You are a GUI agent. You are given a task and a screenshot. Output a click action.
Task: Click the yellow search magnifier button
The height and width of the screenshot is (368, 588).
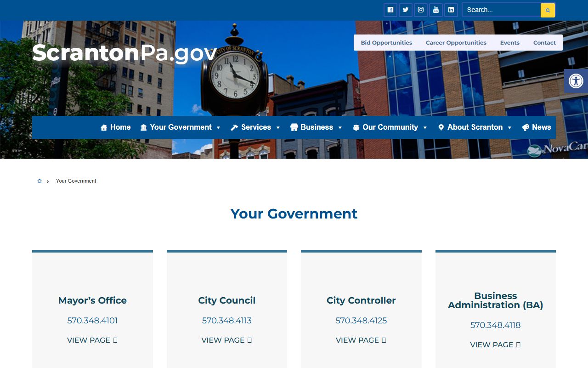tap(548, 10)
